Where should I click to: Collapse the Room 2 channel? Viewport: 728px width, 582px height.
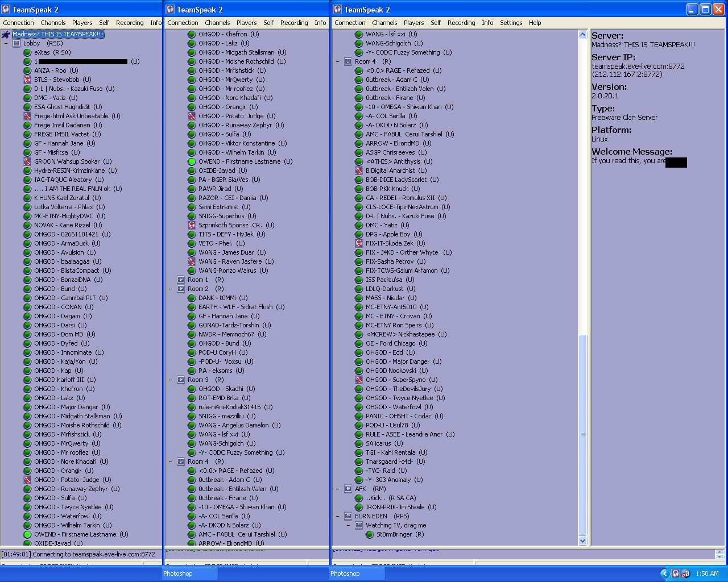171,289
